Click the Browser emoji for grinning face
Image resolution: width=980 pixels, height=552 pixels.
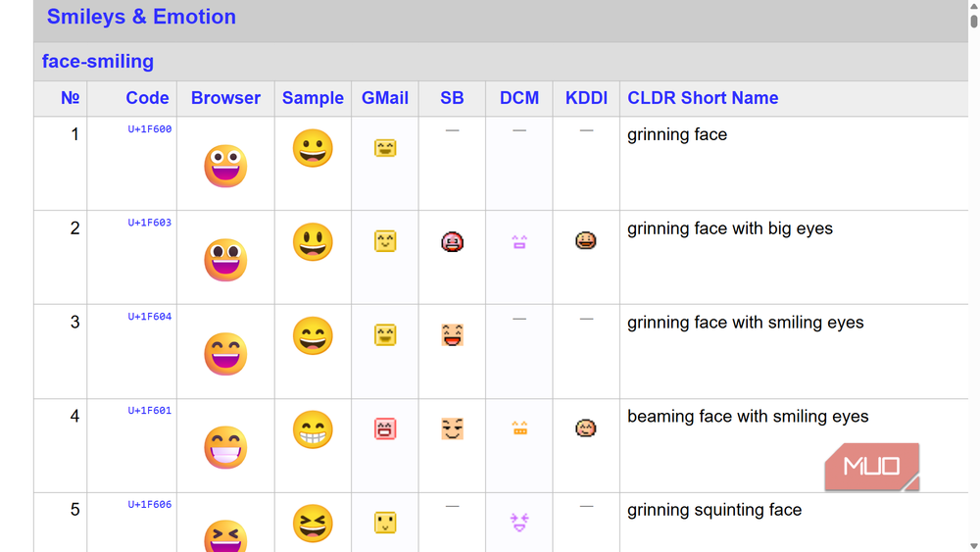pyautogui.click(x=225, y=167)
